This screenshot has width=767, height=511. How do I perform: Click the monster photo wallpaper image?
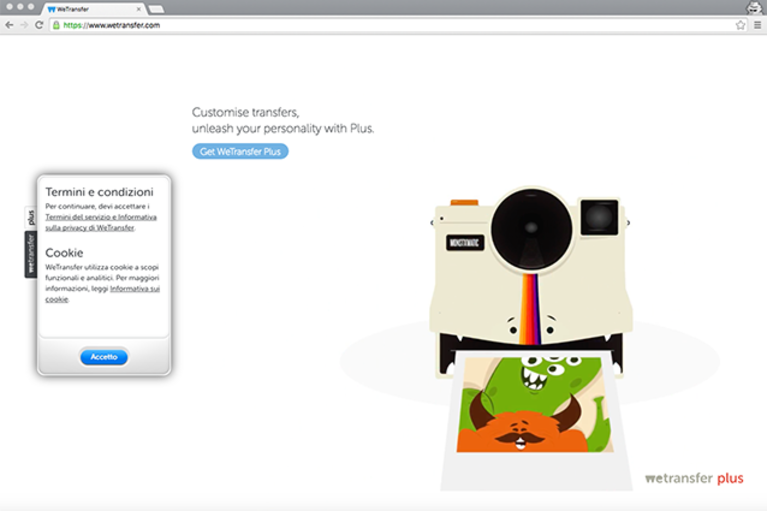tap(535, 405)
